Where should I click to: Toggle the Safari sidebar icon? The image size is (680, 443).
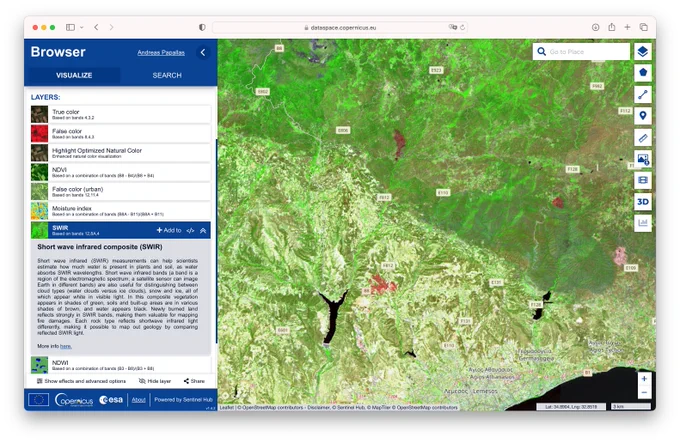tap(70, 27)
